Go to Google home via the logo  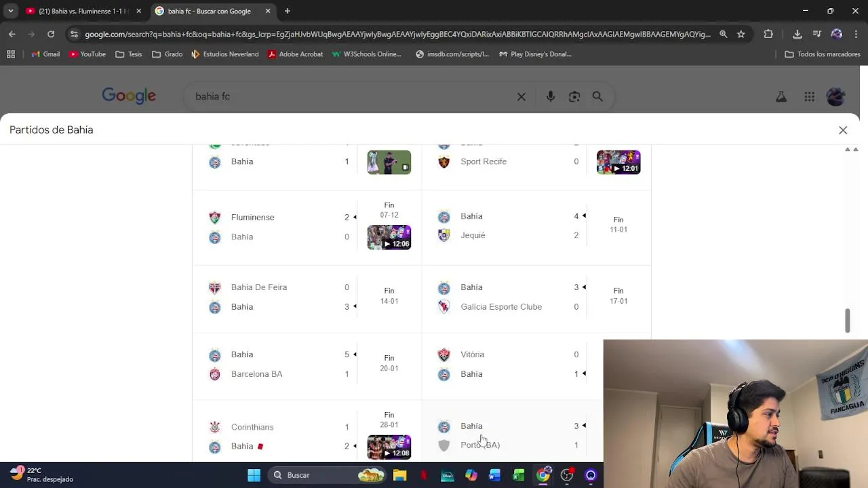pos(129,96)
